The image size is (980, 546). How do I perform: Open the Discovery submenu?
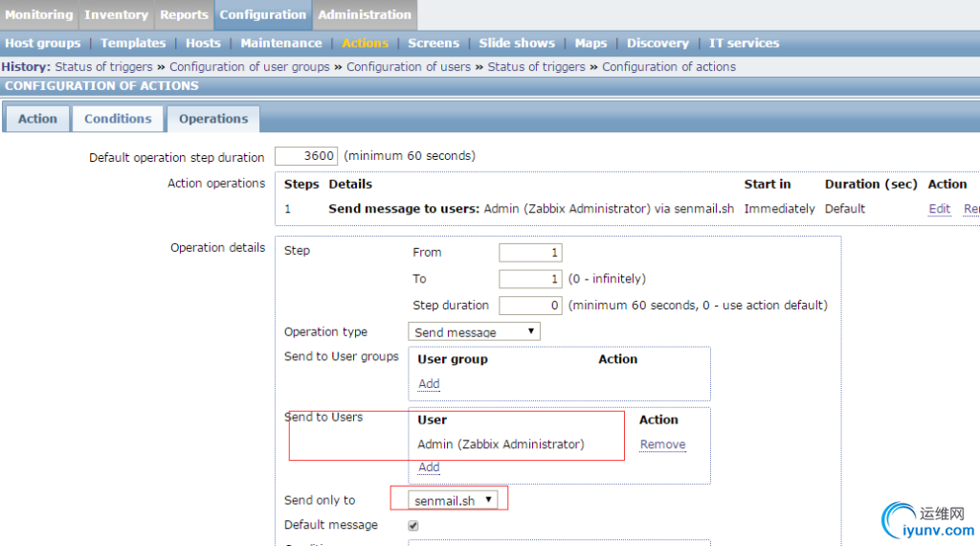coord(657,43)
